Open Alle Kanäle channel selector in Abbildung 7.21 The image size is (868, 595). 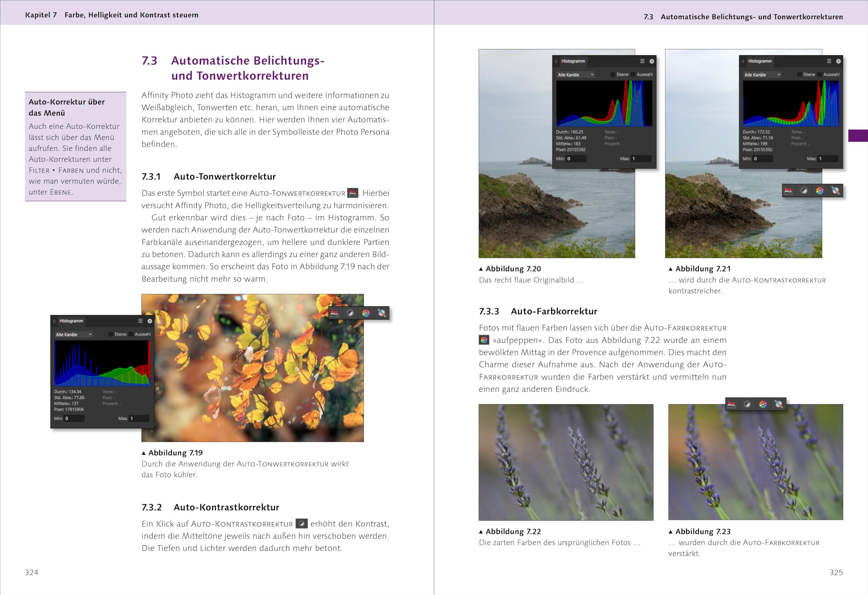pyautogui.click(x=762, y=75)
